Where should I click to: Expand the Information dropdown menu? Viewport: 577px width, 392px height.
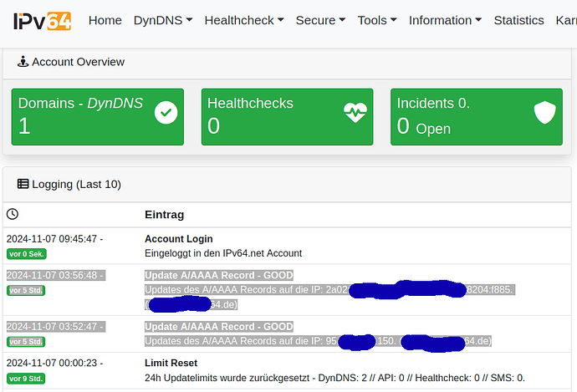coord(445,20)
